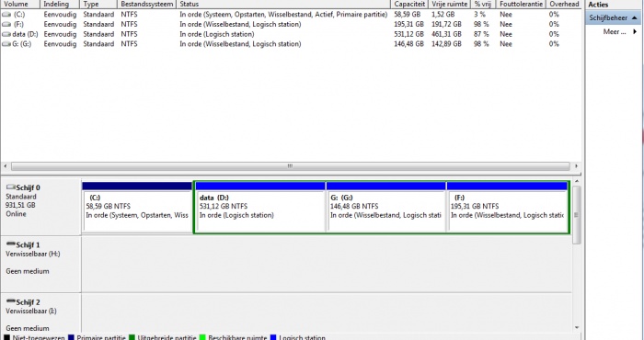Select the Schijf 2 removable disk icon
This screenshot has width=644, height=340.
point(11,301)
